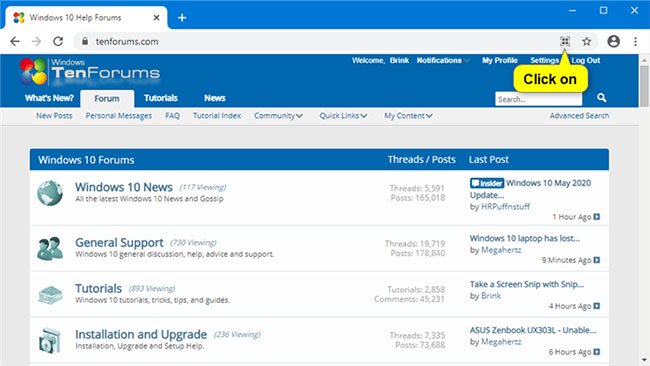
Task: Open the Settings link in header
Action: [x=544, y=61]
